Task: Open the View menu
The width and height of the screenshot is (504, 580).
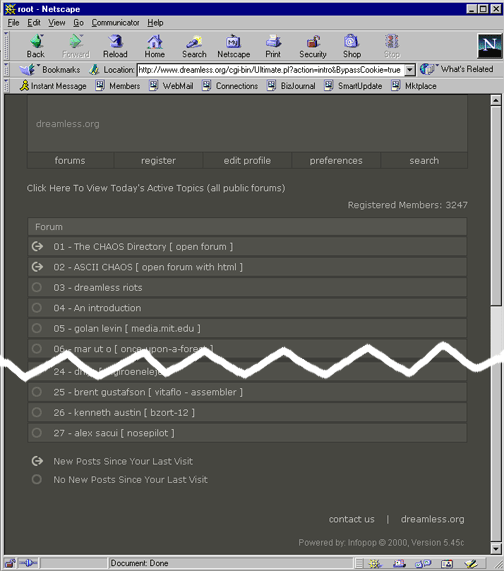Action: (57, 23)
